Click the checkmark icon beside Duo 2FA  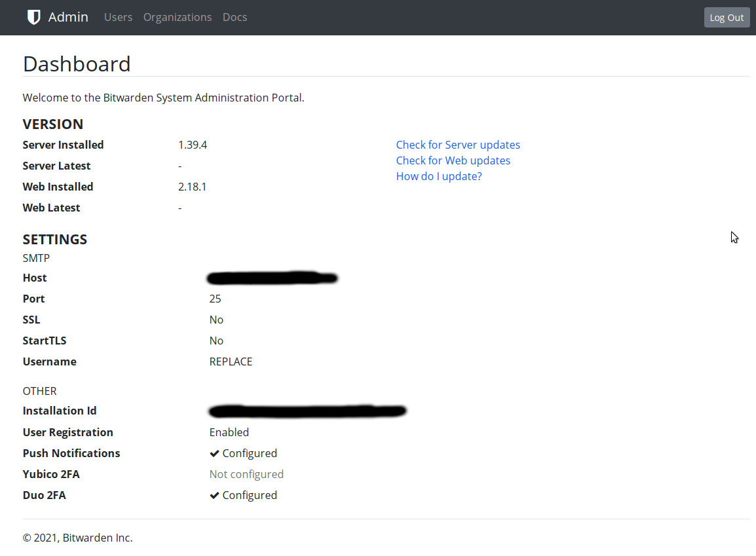215,495
